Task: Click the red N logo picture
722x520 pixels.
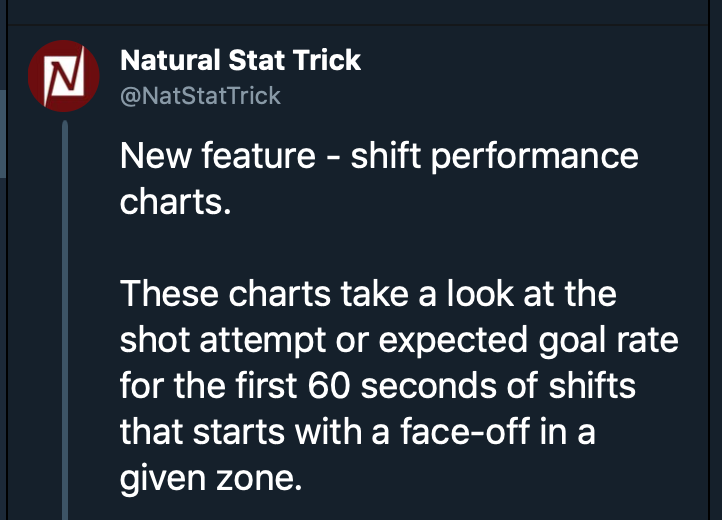Action: click(x=64, y=76)
